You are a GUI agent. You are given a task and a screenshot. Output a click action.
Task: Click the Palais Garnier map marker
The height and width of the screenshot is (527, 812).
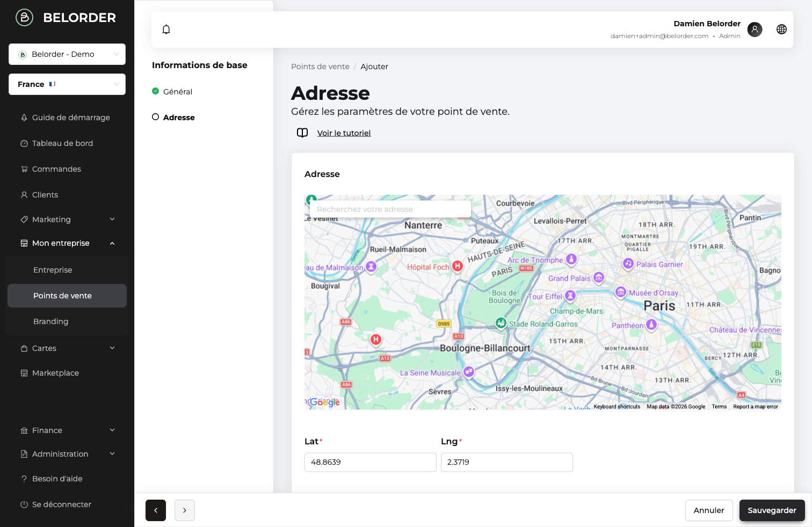tap(628, 263)
